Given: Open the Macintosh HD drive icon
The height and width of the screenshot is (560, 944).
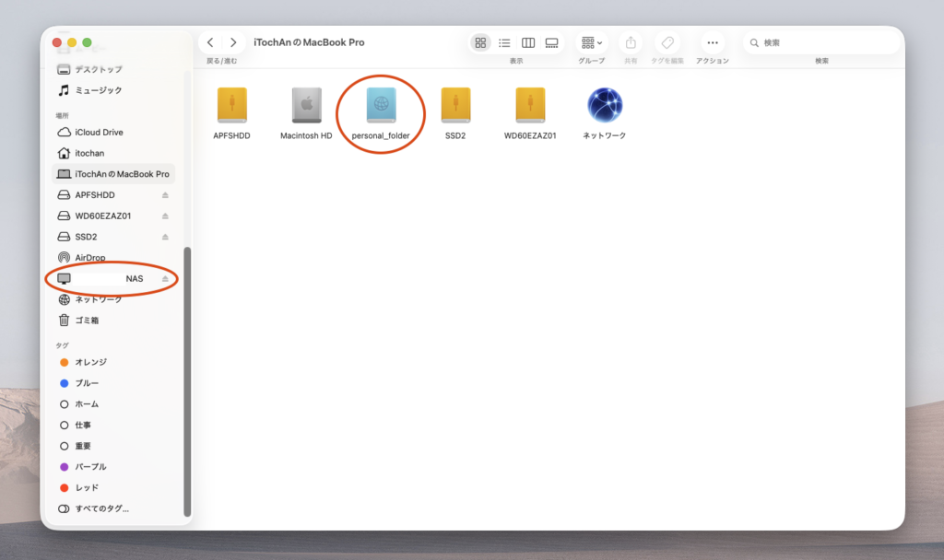Looking at the screenshot, I should tap(305, 106).
